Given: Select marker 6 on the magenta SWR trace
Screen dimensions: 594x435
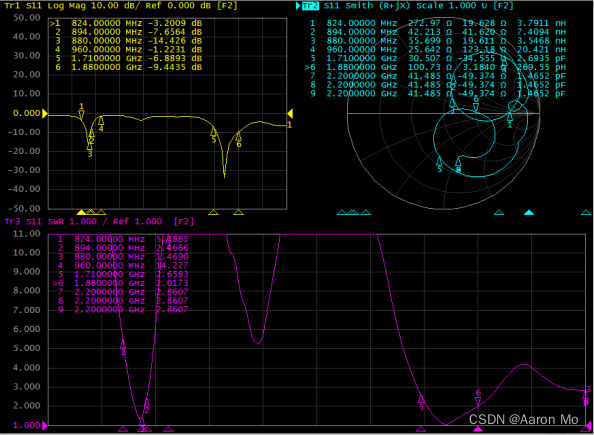Looking at the screenshot, I should point(478,397).
